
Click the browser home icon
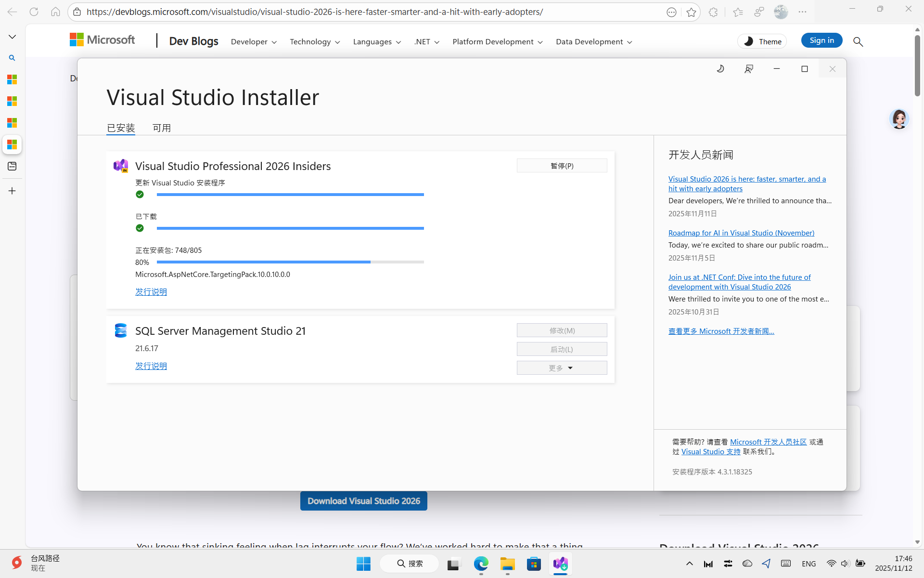(55, 12)
